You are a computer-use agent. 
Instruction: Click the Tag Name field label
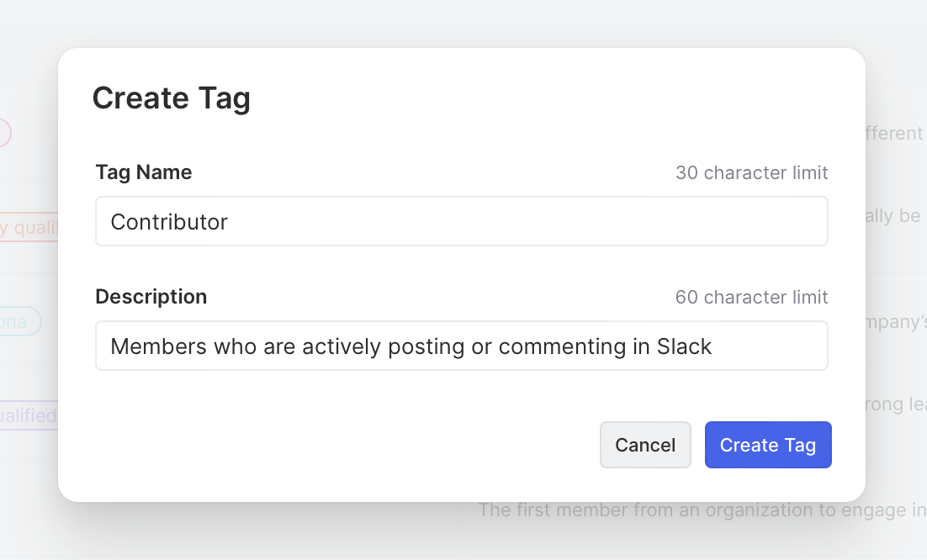[144, 172]
